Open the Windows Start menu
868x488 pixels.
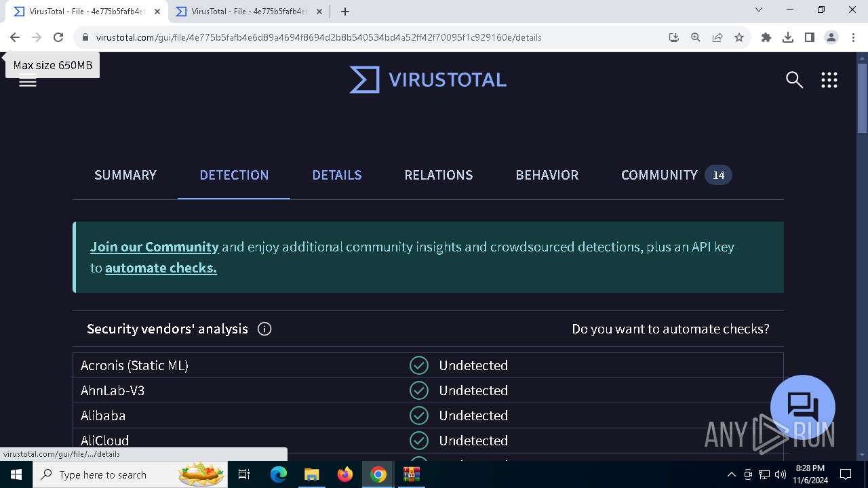coord(16,474)
